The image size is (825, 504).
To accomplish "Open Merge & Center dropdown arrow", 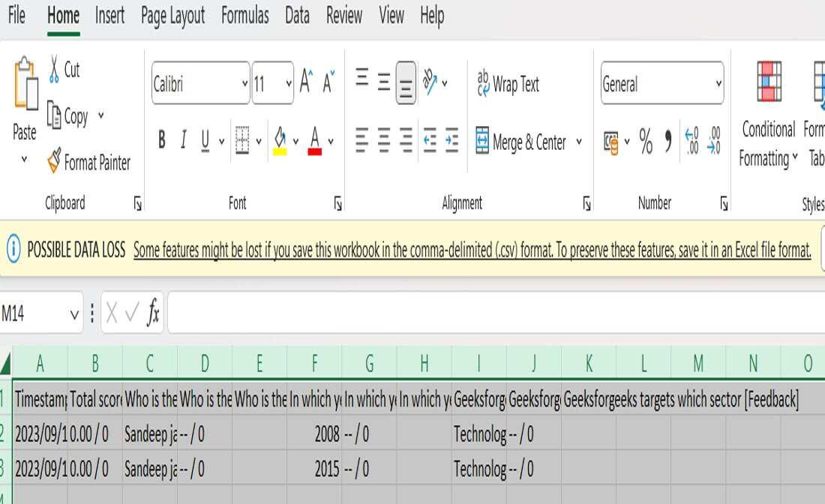I will point(579,141).
